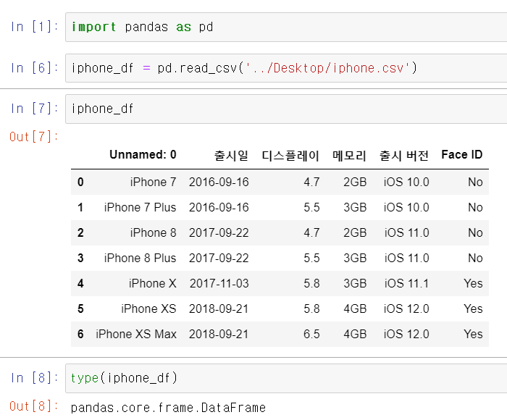Click the import pandas code cell
507x420 pixels.
pos(286,28)
